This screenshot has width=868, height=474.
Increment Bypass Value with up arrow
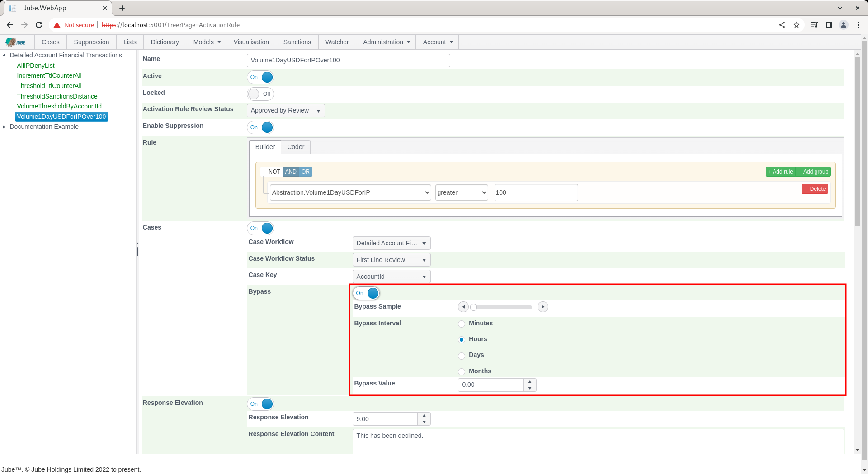530,382
